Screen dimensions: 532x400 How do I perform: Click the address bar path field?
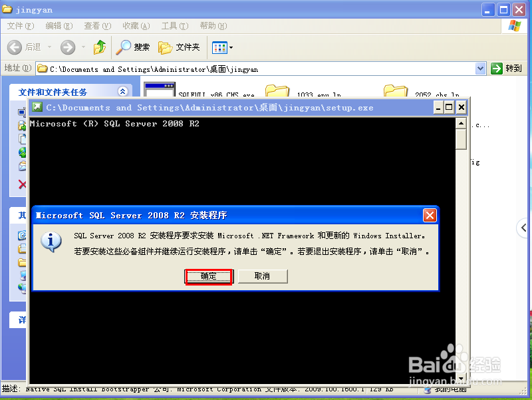(261, 69)
